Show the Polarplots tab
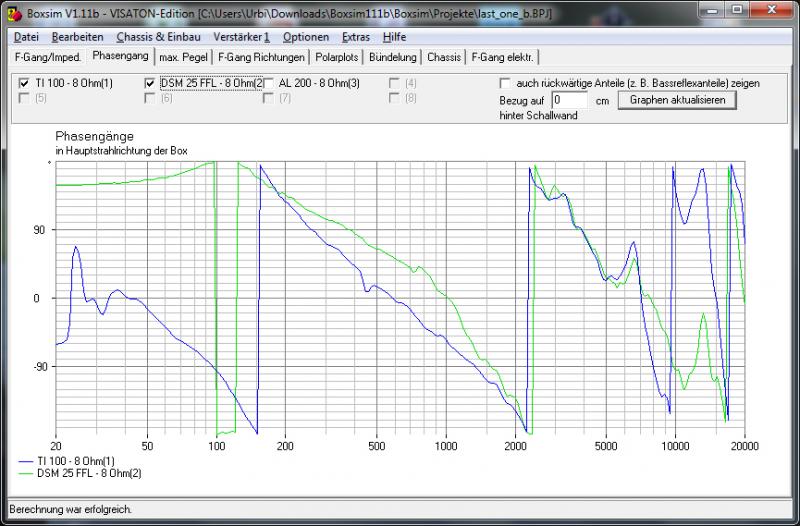Screen dimensions: 800x526 pyautogui.click(x=336, y=57)
